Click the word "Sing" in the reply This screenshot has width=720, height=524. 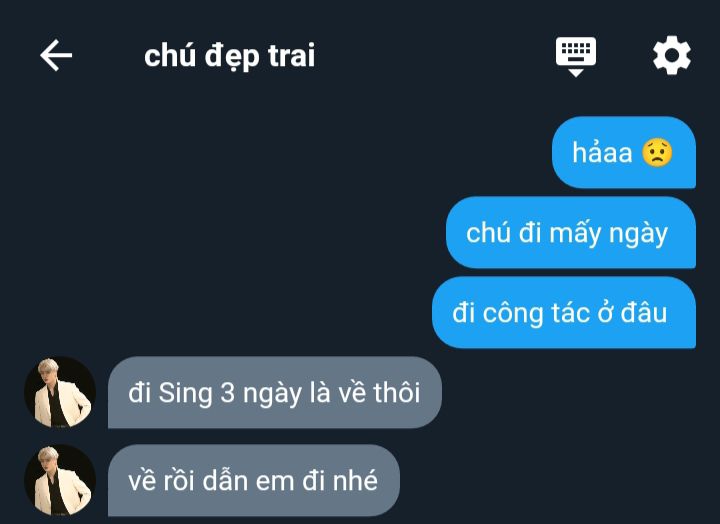click(x=185, y=394)
